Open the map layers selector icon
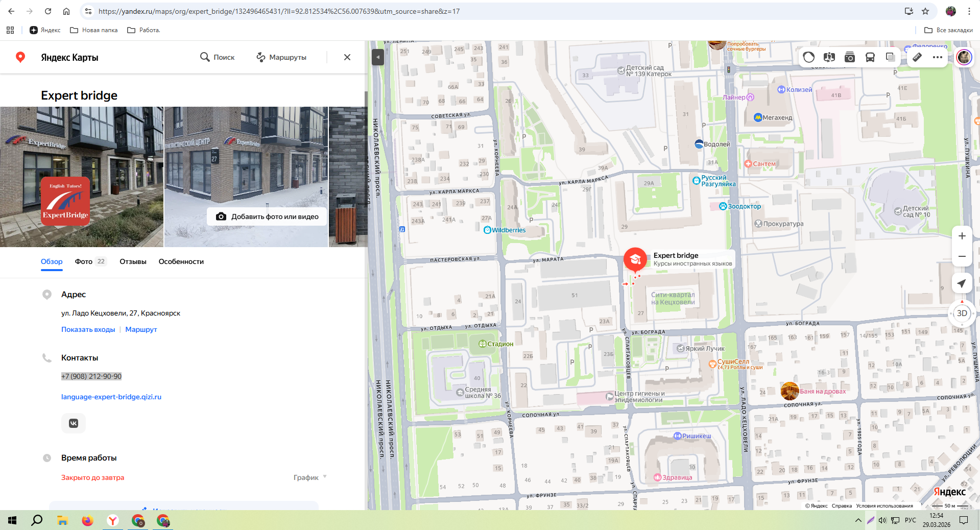Image resolution: width=980 pixels, height=530 pixels. [x=890, y=57]
